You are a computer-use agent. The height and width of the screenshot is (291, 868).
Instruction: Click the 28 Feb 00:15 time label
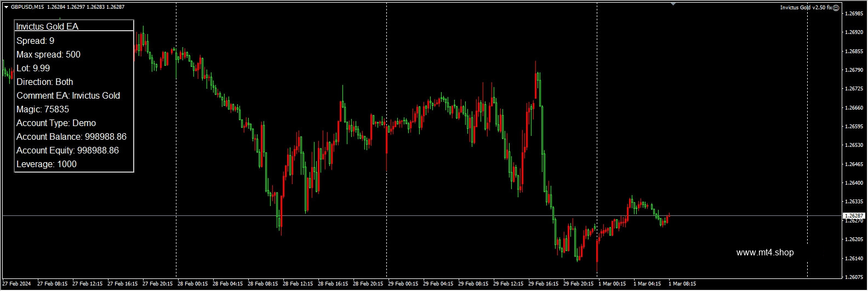click(x=193, y=284)
